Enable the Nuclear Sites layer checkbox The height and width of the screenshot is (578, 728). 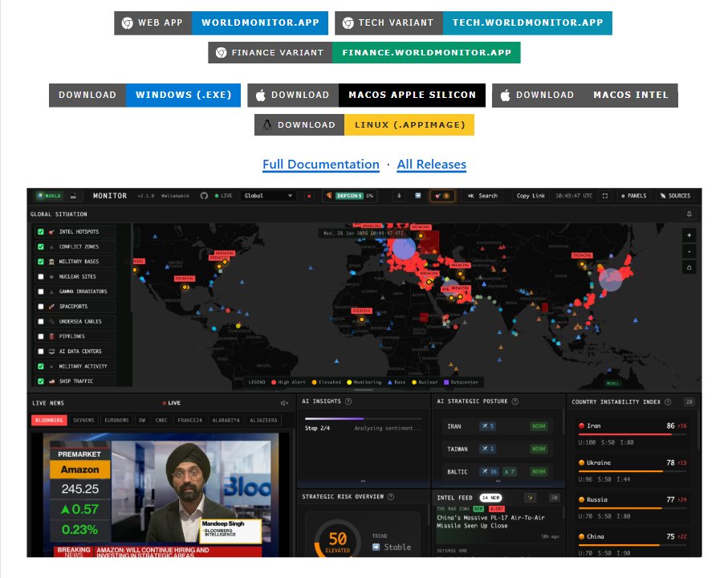coord(41,277)
